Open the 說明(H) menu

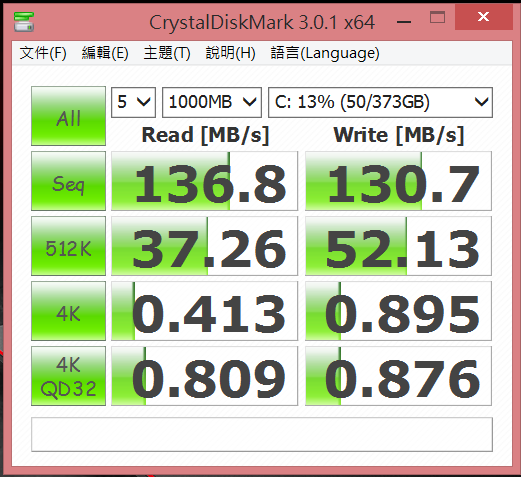[231, 53]
